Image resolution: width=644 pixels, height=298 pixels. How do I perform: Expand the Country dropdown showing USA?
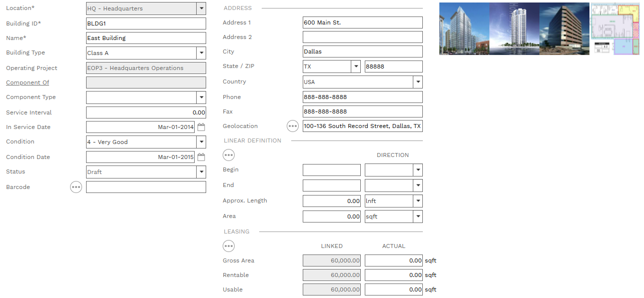418,82
